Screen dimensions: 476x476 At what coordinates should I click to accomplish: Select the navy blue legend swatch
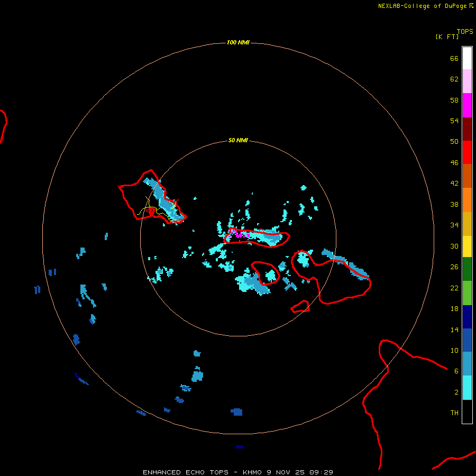pyautogui.click(x=467, y=317)
